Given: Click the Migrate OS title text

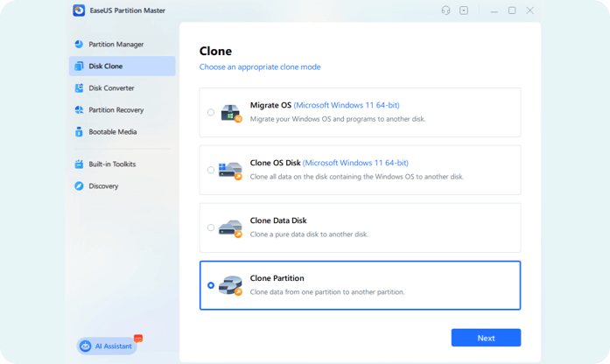Looking at the screenshot, I should tap(270, 105).
